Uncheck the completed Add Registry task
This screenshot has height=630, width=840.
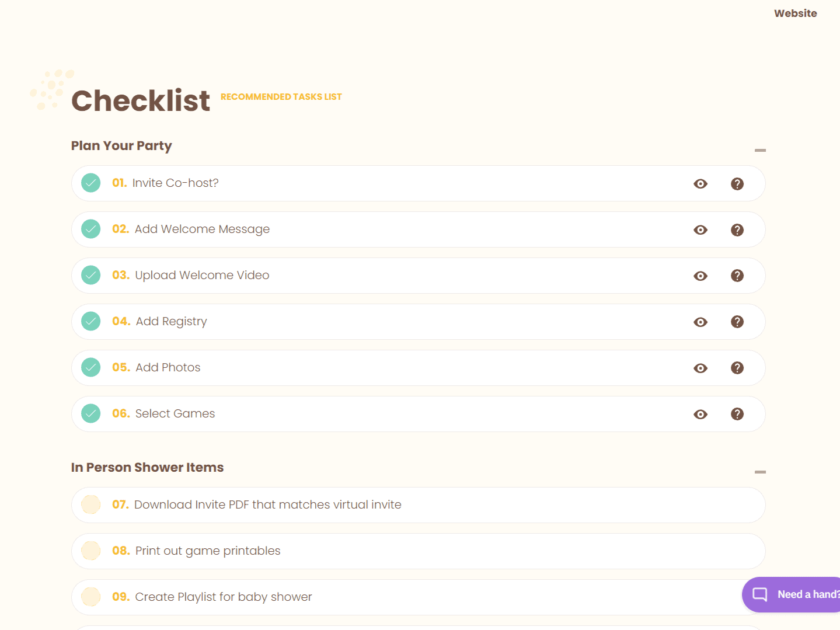point(90,321)
